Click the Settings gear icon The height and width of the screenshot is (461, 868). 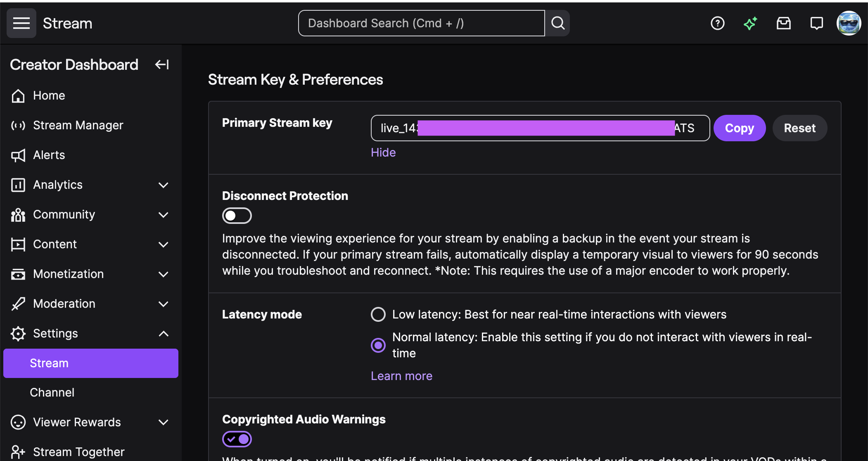click(18, 333)
